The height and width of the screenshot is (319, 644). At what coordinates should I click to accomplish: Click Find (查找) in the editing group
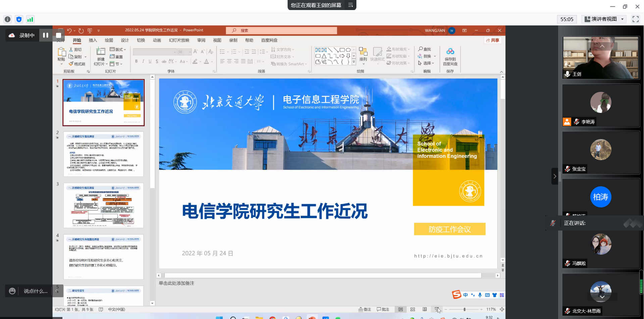point(425,49)
